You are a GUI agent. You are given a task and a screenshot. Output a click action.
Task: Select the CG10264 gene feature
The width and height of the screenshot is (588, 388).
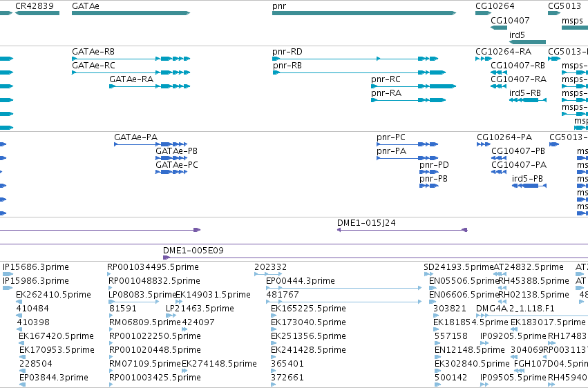point(484,13)
